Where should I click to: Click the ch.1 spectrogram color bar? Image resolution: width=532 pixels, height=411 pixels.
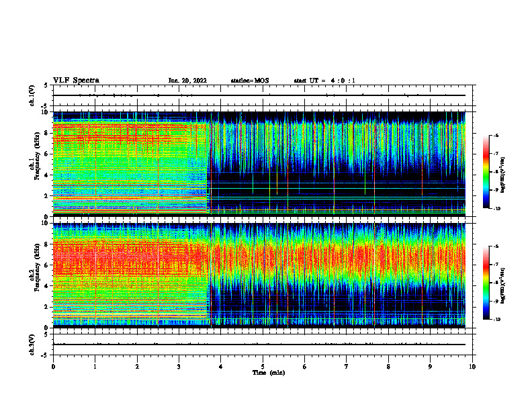click(x=486, y=172)
